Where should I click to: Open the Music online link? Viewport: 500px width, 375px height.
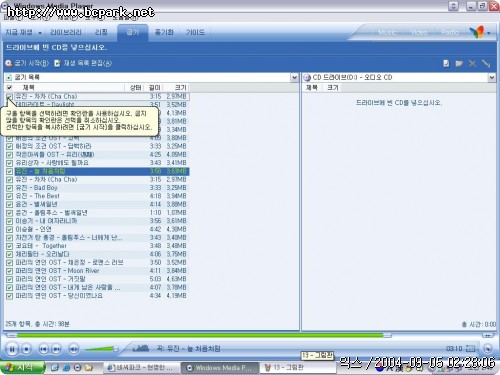387,32
